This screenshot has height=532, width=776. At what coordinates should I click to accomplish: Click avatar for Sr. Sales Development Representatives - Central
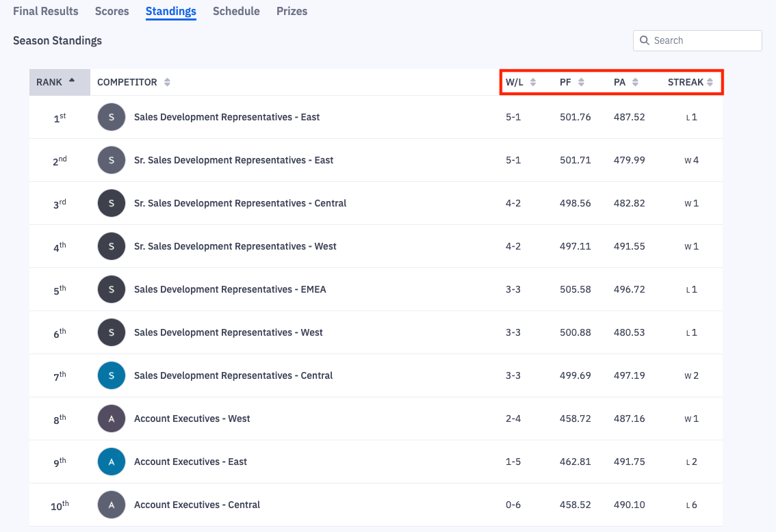click(x=112, y=203)
